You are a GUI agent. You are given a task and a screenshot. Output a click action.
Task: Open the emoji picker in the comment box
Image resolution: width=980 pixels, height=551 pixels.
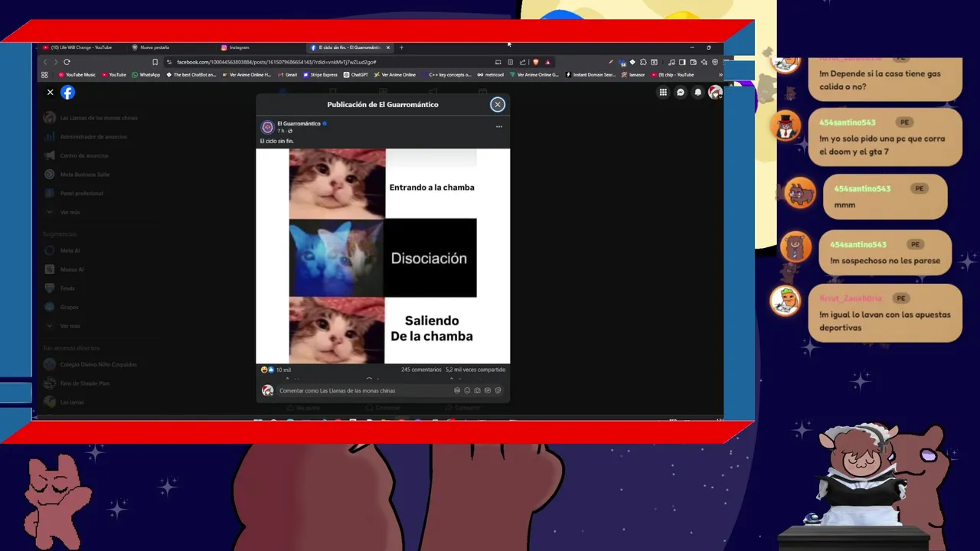pyautogui.click(x=467, y=390)
